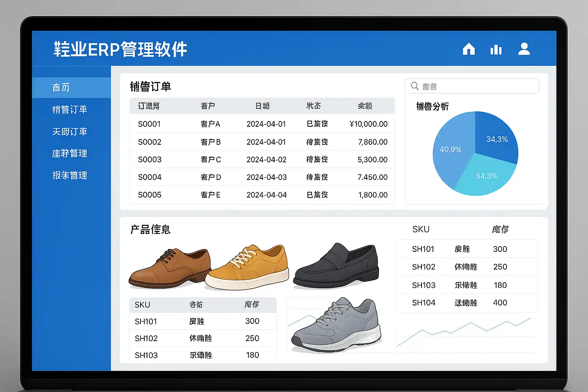
Task: Select the highlighted first item in the sidebar
Action: tap(72, 87)
